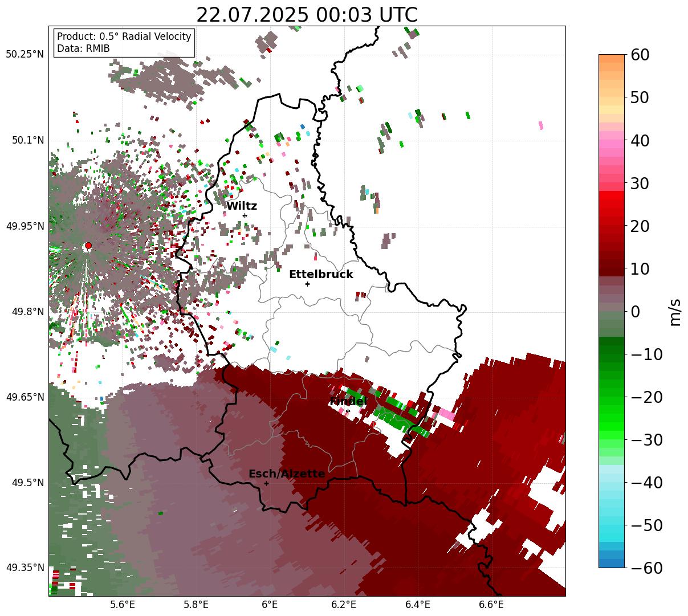Click the Ettelbruck cross marker

point(307,284)
